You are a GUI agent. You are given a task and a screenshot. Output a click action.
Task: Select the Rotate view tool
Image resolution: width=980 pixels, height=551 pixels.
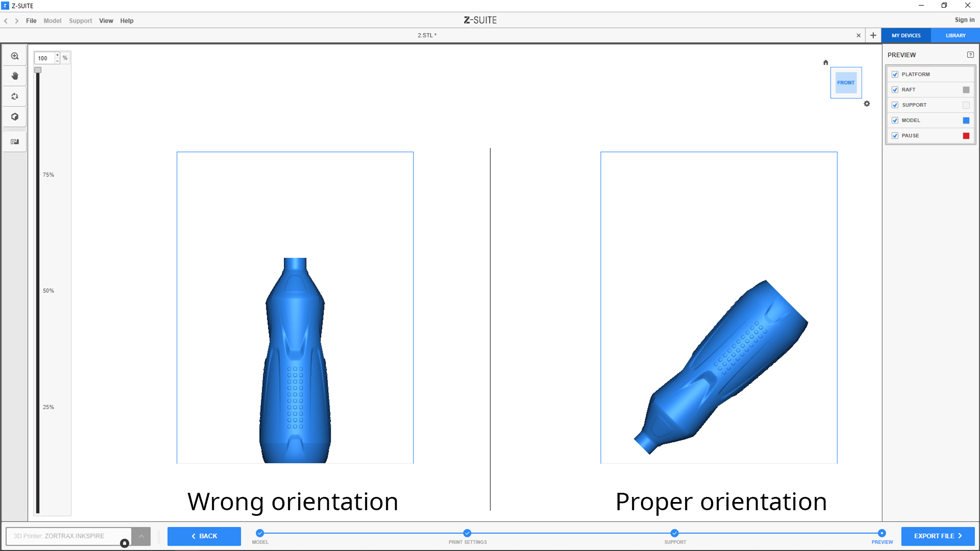[15, 96]
